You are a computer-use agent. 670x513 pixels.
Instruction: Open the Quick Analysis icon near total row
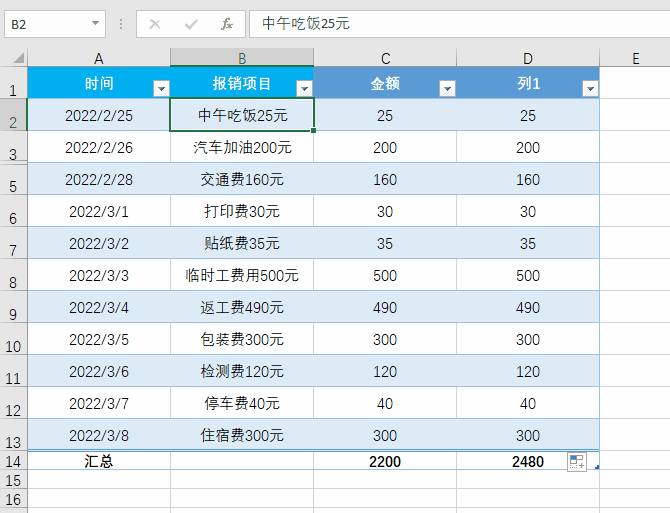click(577, 462)
